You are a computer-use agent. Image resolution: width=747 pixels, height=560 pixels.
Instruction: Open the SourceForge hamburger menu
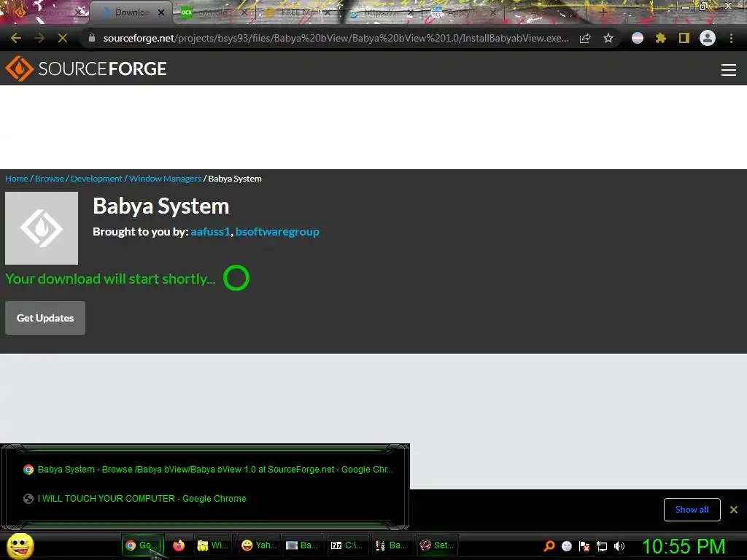[729, 69]
